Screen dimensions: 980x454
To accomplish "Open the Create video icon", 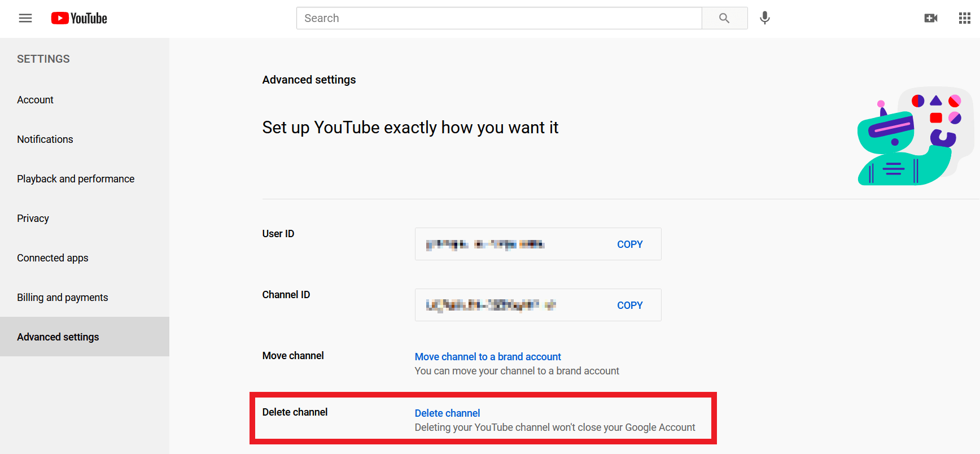I will click(x=931, y=18).
